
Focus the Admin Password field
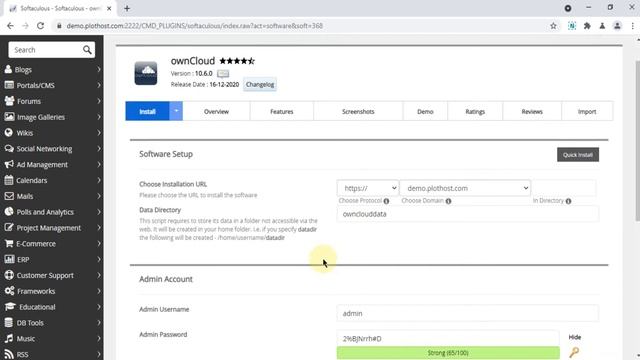(448, 338)
